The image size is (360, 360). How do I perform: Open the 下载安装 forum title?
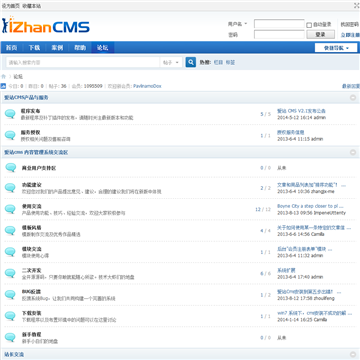(32, 313)
